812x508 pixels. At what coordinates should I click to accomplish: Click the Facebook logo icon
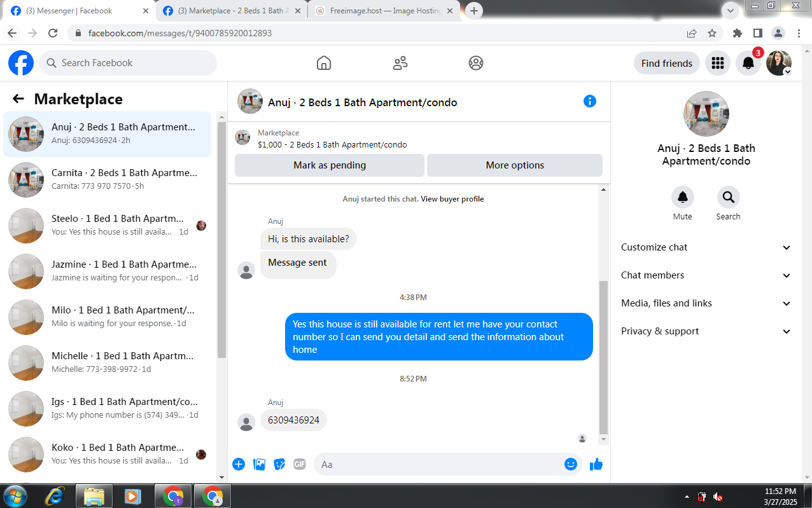coord(21,63)
